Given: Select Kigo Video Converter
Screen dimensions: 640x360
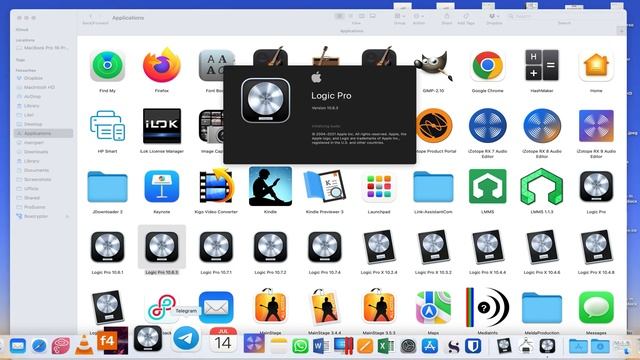Looking at the screenshot, I should (216, 187).
